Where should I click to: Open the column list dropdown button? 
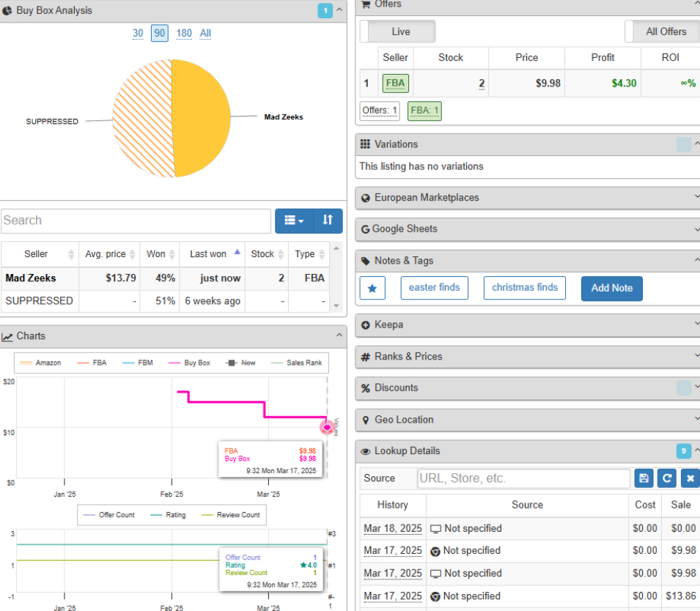point(294,221)
